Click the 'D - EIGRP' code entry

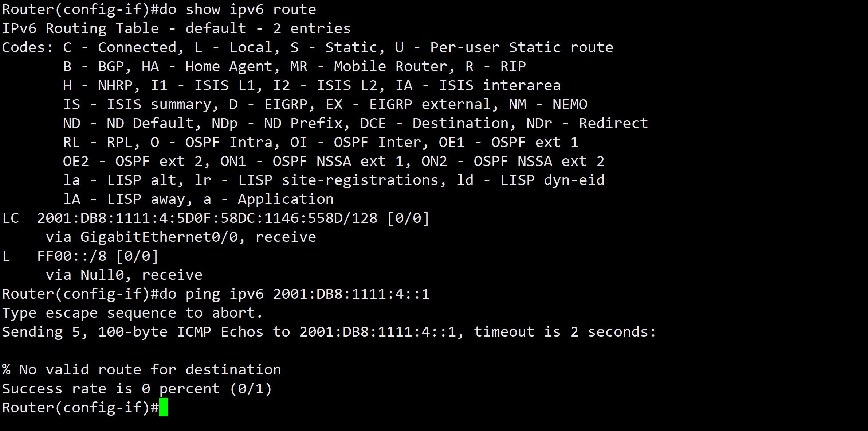click(x=268, y=104)
